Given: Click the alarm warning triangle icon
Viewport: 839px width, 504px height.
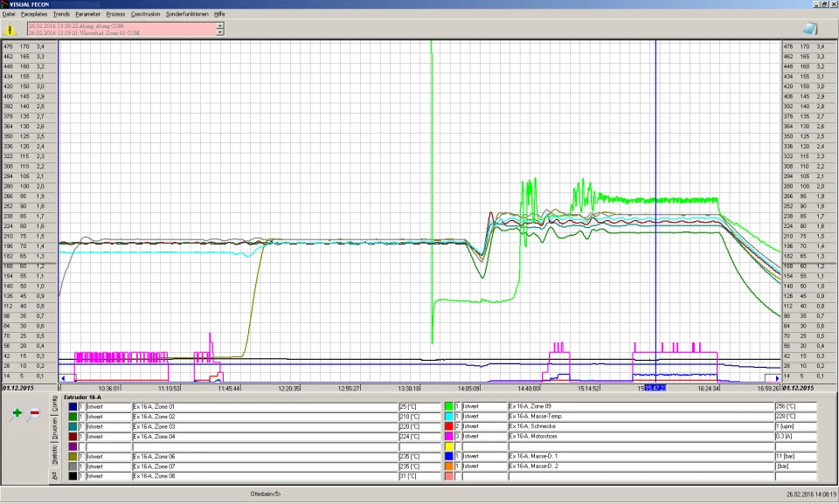Looking at the screenshot, I should pos(10,29).
